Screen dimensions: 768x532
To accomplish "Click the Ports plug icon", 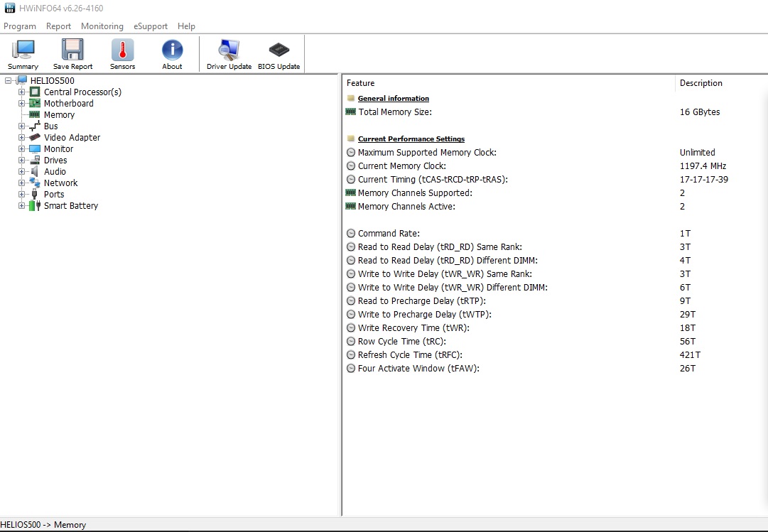I will (35, 194).
